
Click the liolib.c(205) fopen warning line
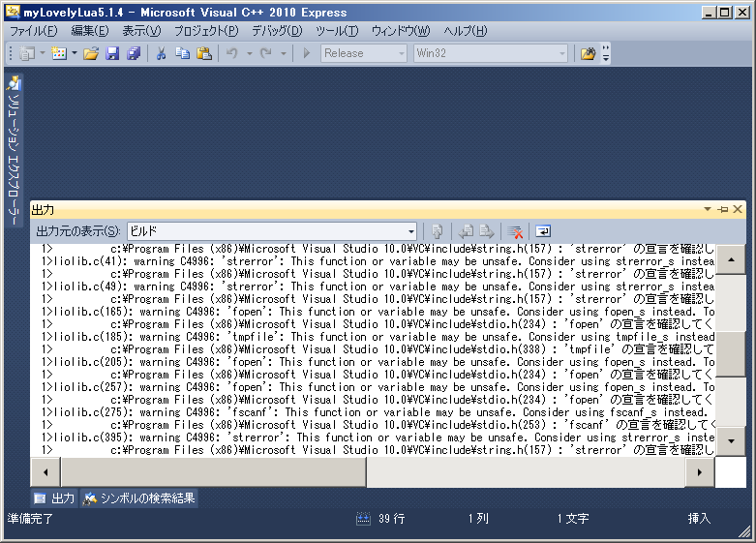coord(378,362)
